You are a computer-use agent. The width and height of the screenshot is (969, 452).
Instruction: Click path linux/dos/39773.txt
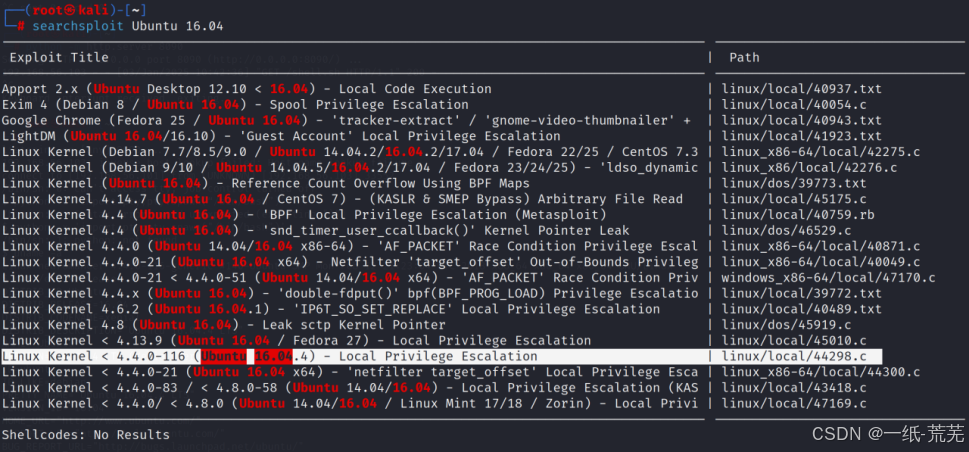pyautogui.click(x=794, y=184)
